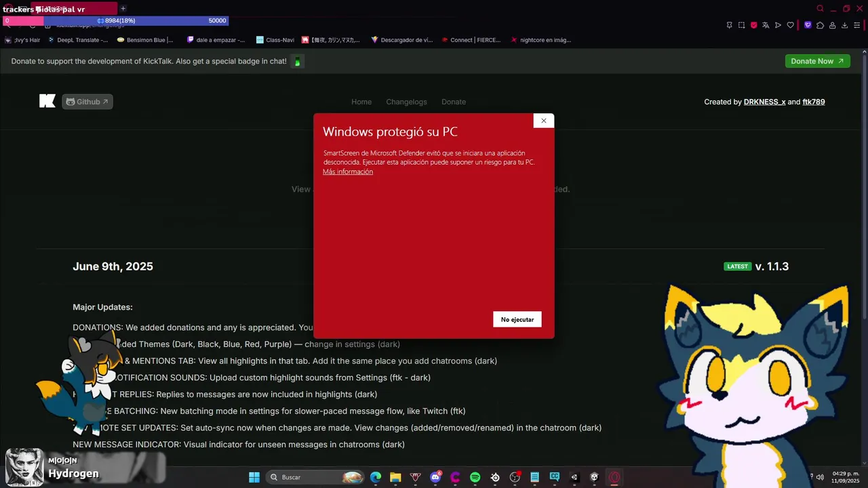
Task: Open the Bensimon Blue bookmark
Action: pyautogui.click(x=145, y=40)
